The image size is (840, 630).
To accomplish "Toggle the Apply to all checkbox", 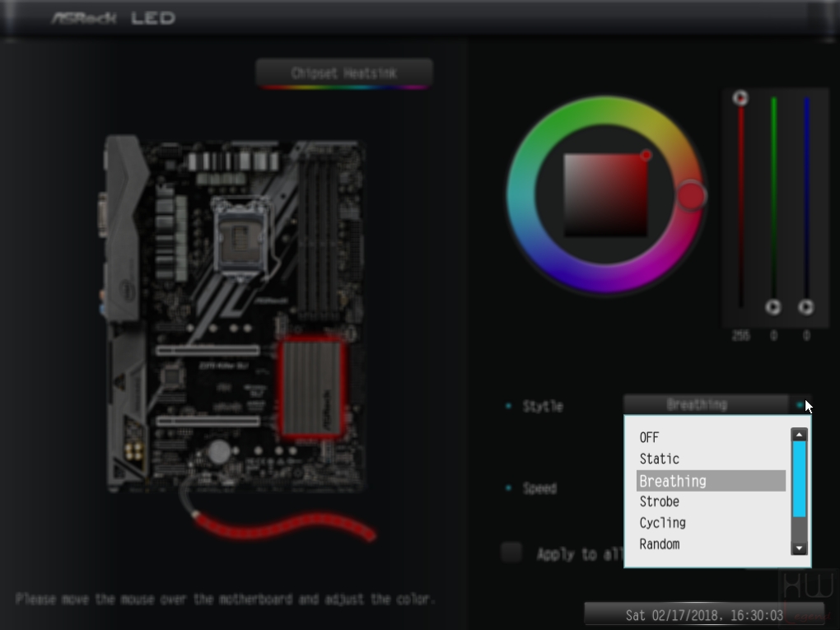I will [511, 553].
